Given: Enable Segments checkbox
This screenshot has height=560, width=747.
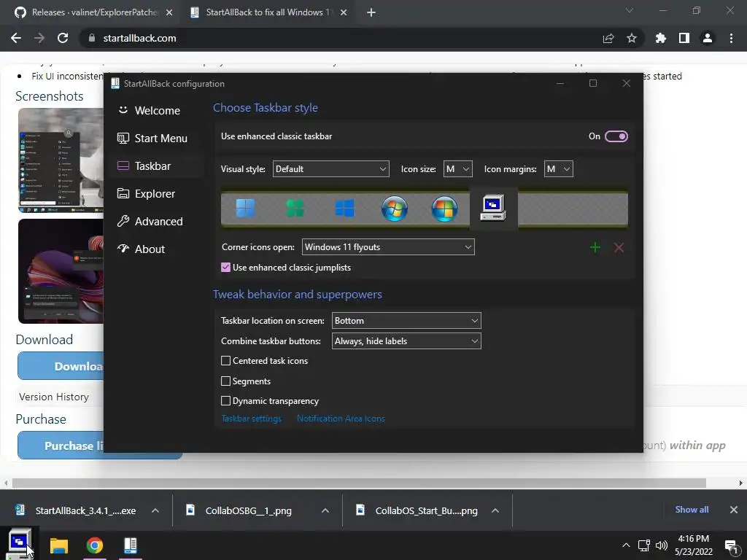Looking at the screenshot, I should [226, 381].
